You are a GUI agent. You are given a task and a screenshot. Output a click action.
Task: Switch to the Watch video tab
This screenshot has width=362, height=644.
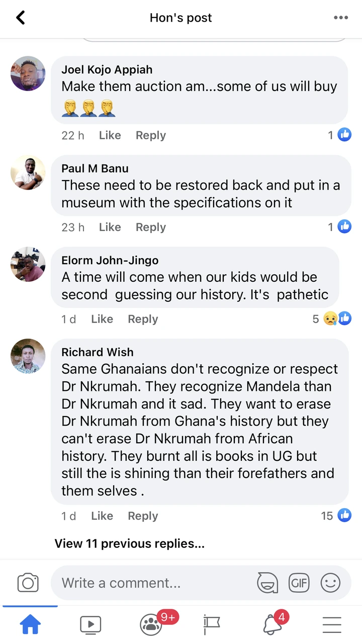coord(90,624)
